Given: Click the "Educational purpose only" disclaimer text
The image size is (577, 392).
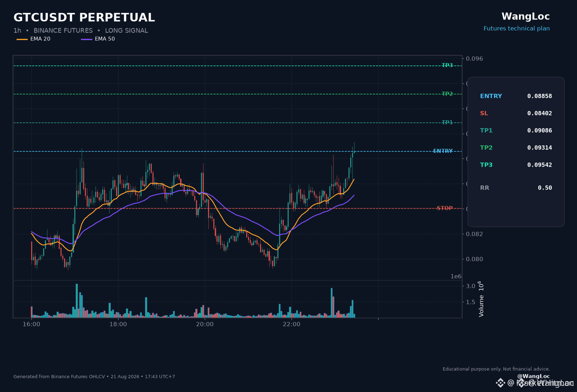Looking at the screenshot, I should (496, 369).
